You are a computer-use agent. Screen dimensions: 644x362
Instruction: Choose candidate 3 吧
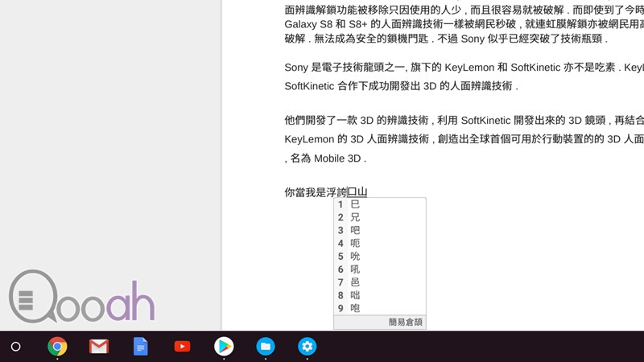[380, 230]
